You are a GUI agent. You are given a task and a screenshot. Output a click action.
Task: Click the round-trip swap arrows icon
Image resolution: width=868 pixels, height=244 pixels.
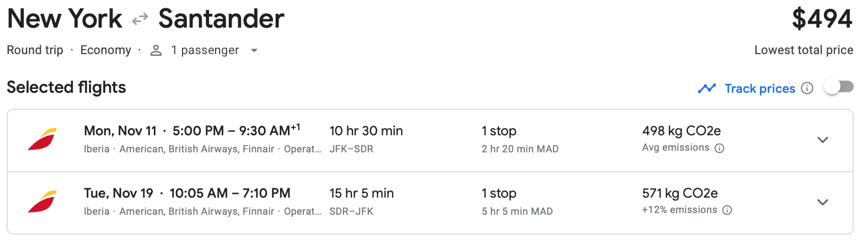tap(140, 19)
